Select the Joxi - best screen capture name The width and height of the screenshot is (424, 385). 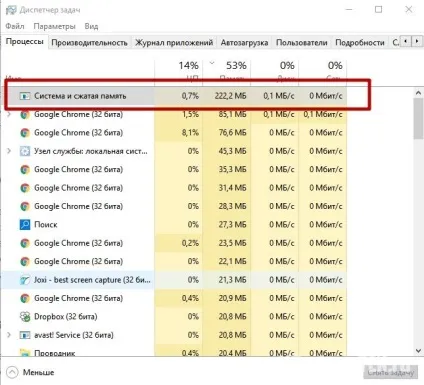[x=92, y=280]
